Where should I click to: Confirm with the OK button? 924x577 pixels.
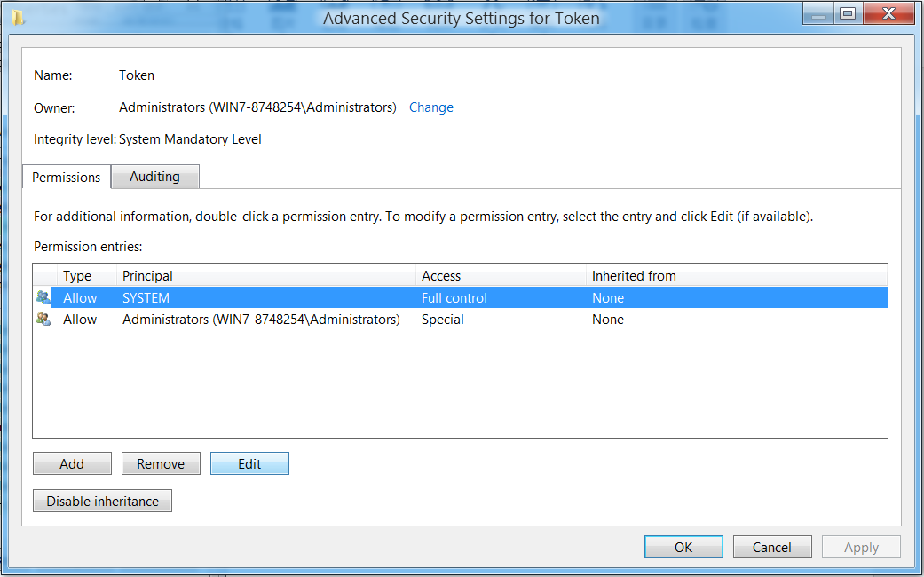point(683,547)
